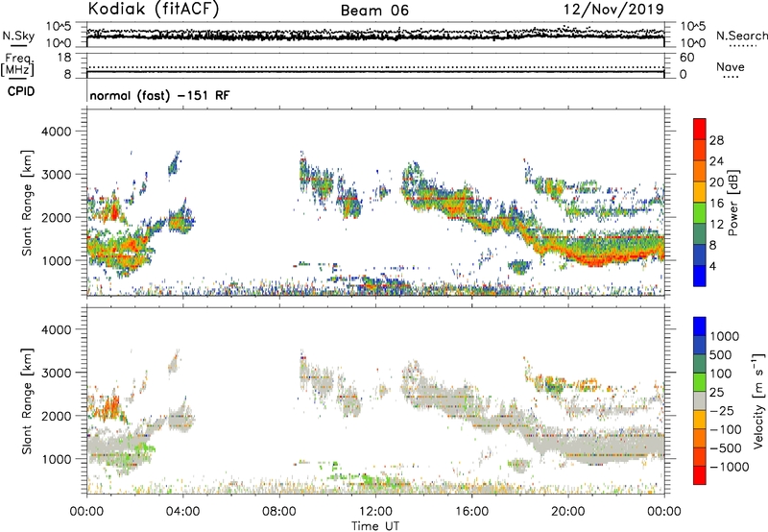Click the Velocity [m s-1] colorbar title

tap(758, 400)
